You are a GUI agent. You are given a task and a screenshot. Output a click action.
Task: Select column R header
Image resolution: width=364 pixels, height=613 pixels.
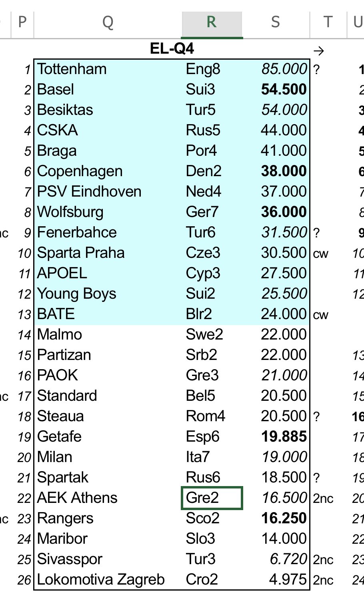(212, 23)
